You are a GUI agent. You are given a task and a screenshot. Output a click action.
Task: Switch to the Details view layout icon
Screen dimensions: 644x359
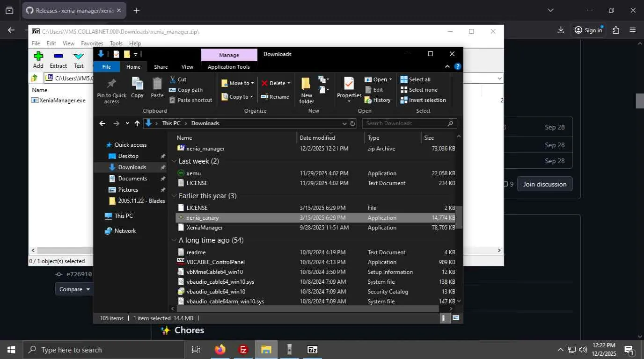tap(444, 318)
